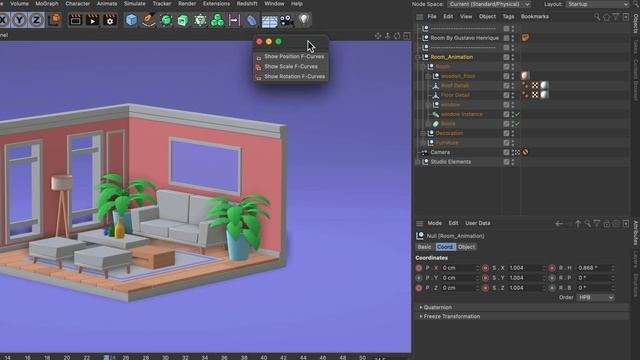
Task: Expand the Decoration tree node
Action: tap(423, 133)
